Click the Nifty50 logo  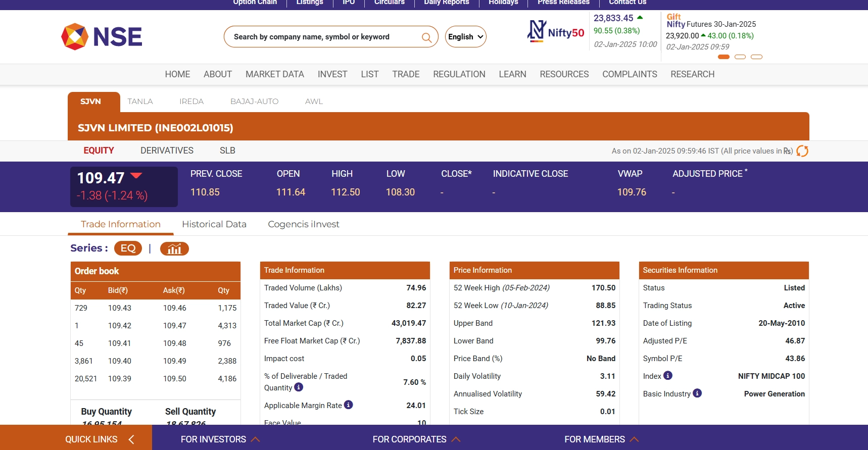pyautogui.click(x=555, y=31)
